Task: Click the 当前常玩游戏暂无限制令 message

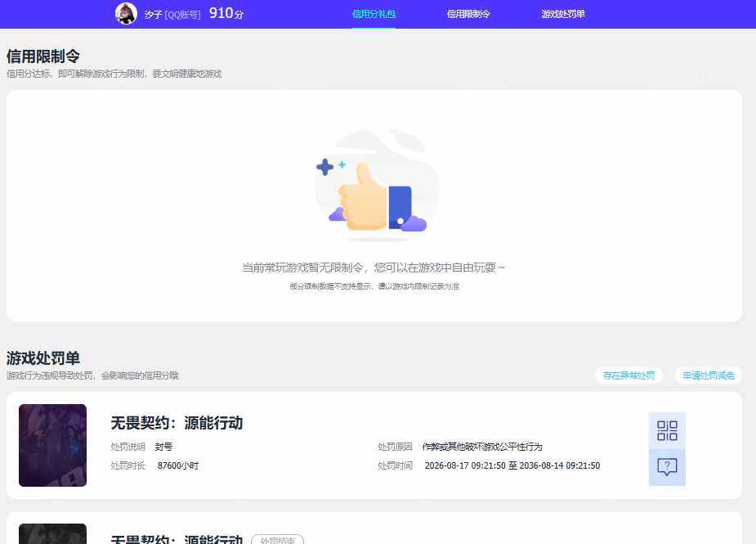Action: (374, 267)
